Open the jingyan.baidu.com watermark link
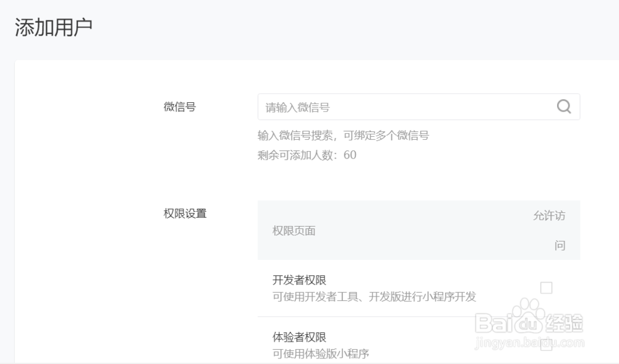The image size is (619, 364). [530, 341]
